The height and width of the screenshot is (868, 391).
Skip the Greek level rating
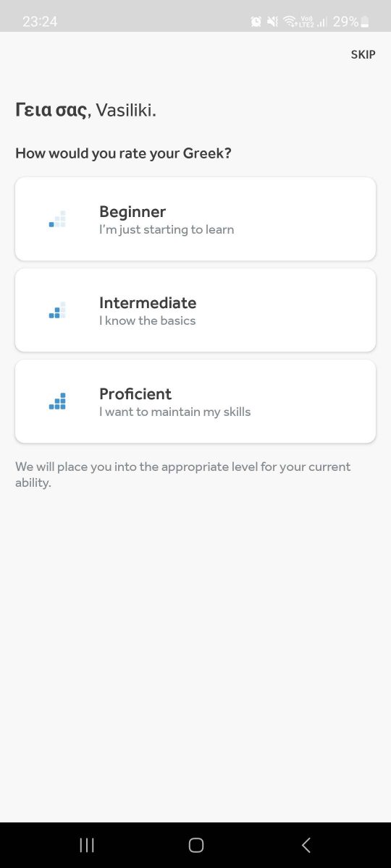pos(363,54)
